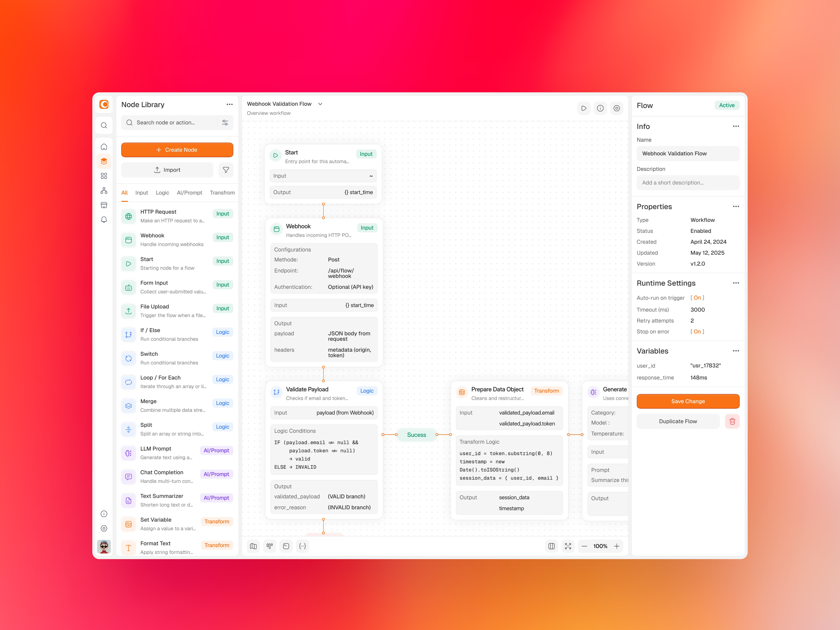Open search filter sliders icon
Image resolution: width=840 pixels, height=630 pixels.
click(x=225, y=123)
